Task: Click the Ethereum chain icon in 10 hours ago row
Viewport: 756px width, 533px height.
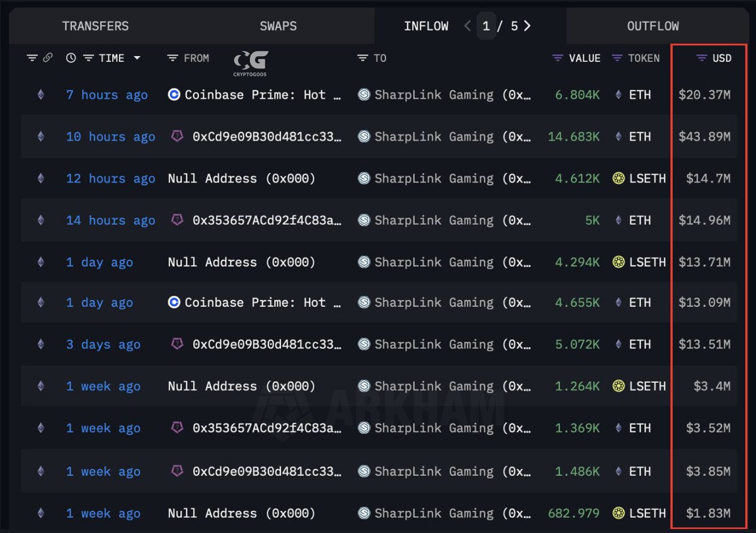Action: pyautogui.click(x=41, y=137)
